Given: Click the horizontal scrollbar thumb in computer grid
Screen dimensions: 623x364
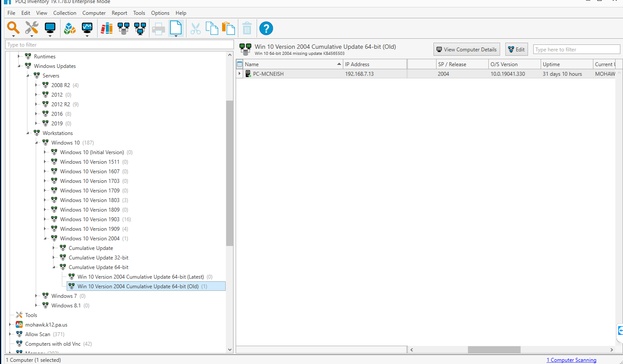Looking at the screenshot, I should (x=494, y=350).
